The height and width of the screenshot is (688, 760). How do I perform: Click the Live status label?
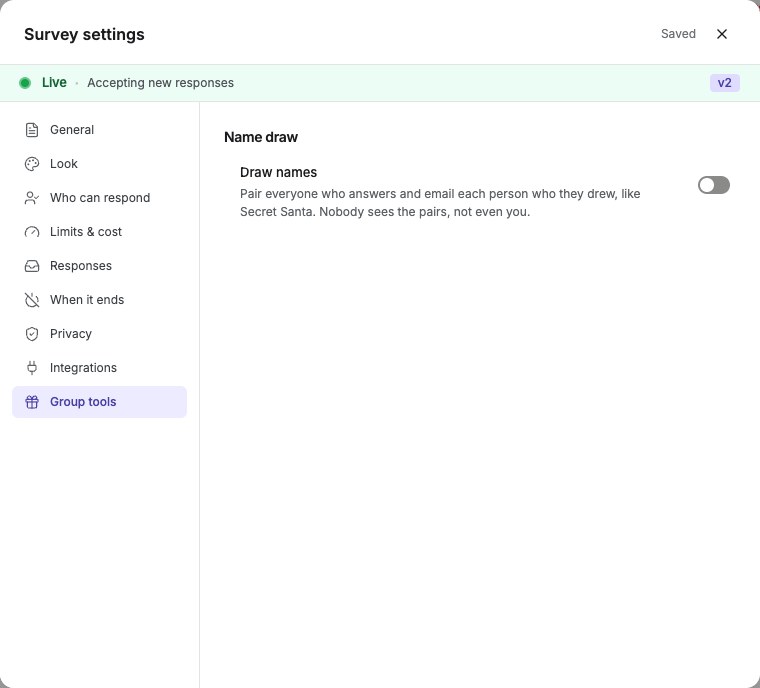54,82
